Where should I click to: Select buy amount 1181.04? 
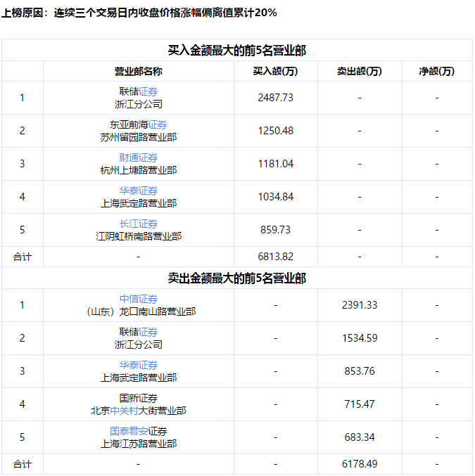coord(275,164)
